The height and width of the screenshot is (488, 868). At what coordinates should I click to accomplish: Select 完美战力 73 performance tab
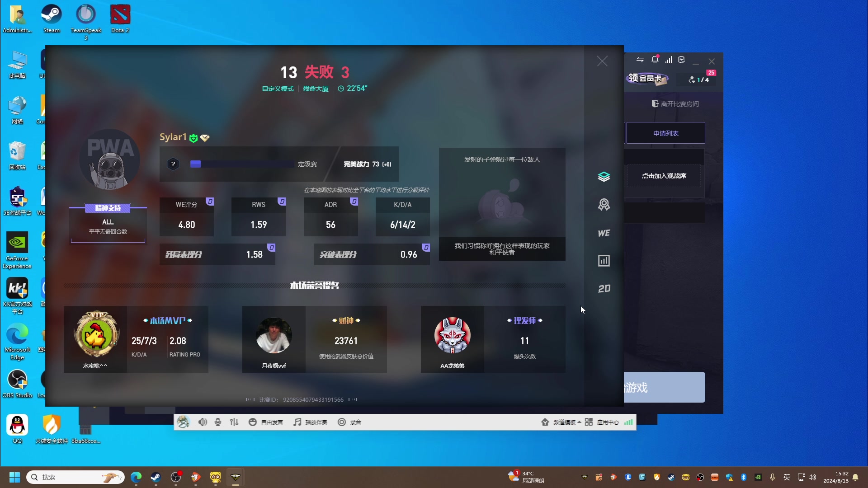[x=366, y=164]
